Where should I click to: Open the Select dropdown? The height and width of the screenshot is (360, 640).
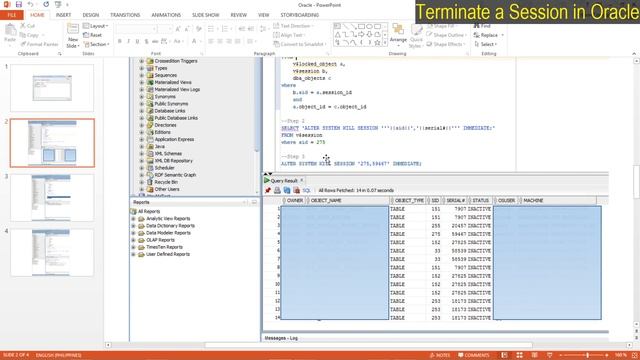(486, 44)
